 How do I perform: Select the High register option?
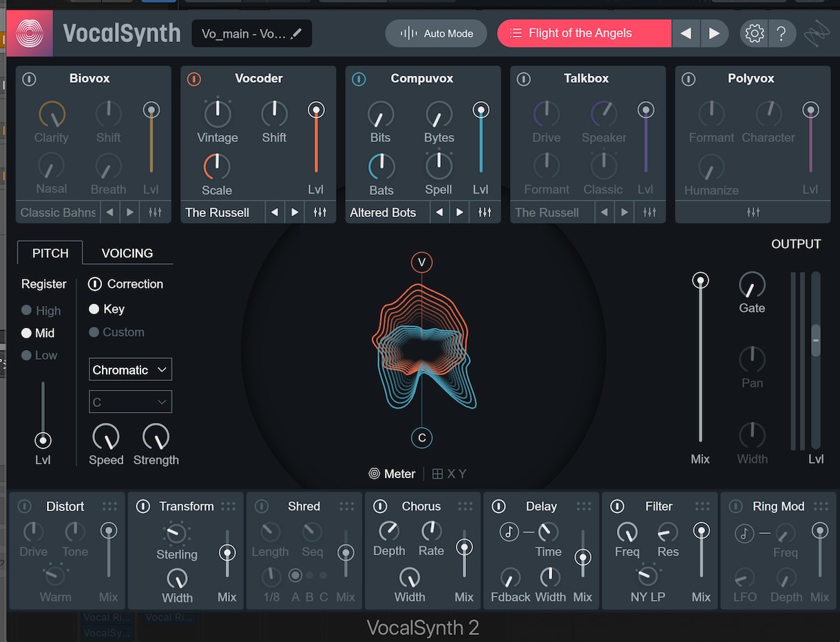(x=41, y=311)
